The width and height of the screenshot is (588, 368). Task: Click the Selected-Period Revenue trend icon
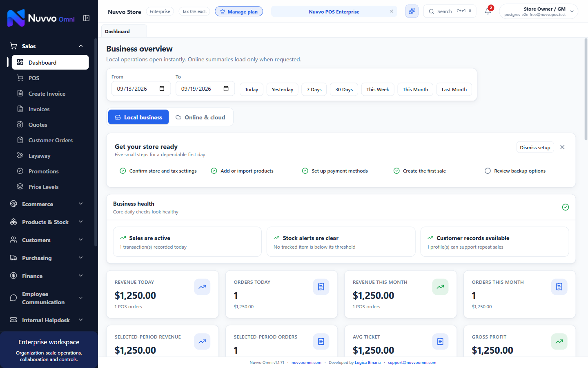(x=202, y=341)
